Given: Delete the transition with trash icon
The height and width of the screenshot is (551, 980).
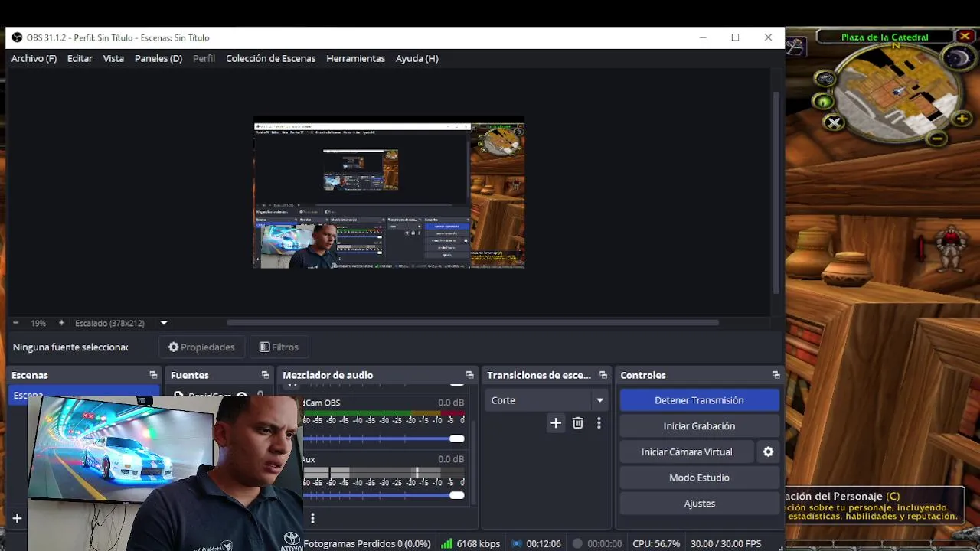Looking at the screenshot, I should click(578, 422).
